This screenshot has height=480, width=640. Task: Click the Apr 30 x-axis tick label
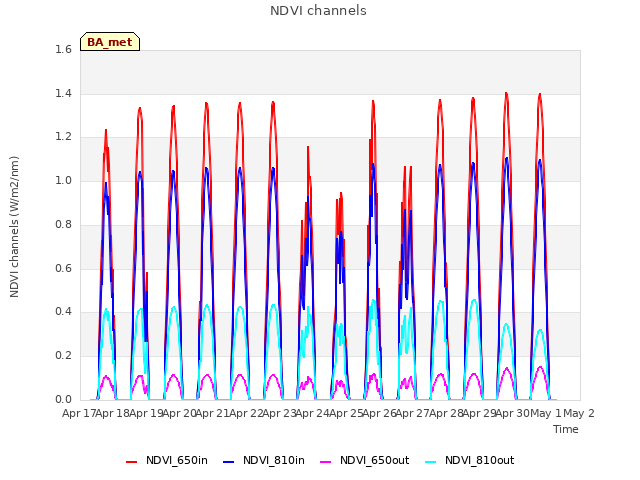[512, 413]
